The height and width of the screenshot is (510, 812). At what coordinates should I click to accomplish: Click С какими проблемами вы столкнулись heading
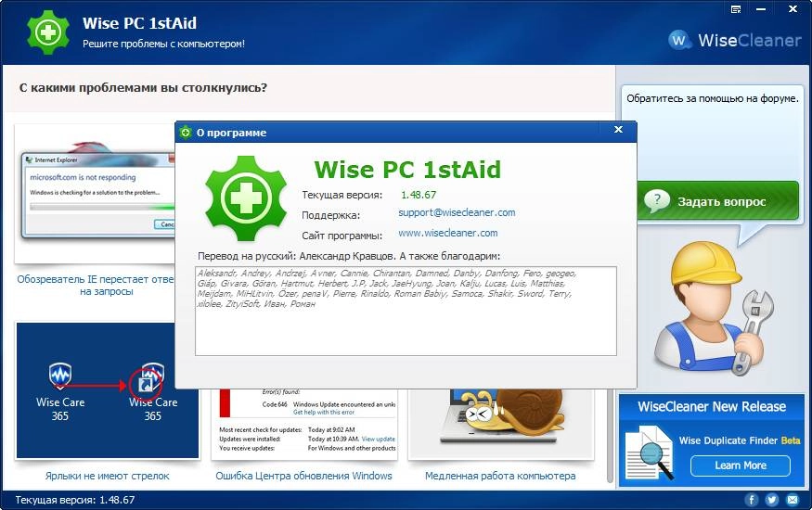tap(143, 88)
